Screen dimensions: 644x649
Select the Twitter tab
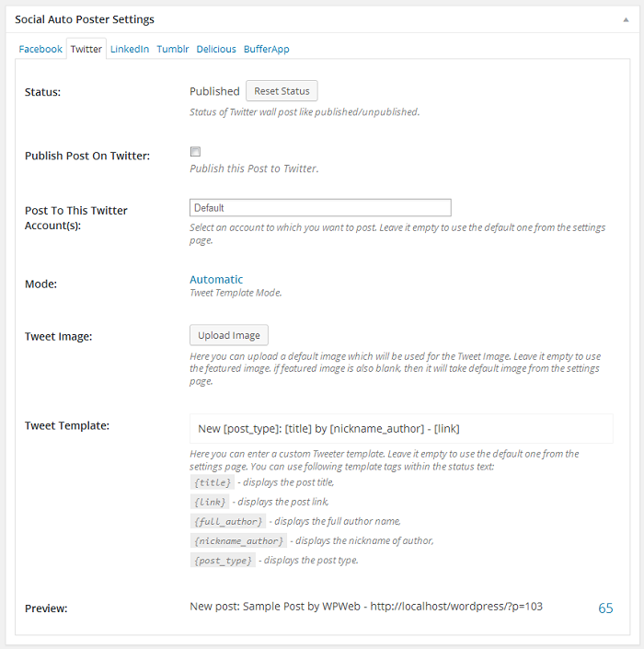pyautogui.click(x=86, y=49)
